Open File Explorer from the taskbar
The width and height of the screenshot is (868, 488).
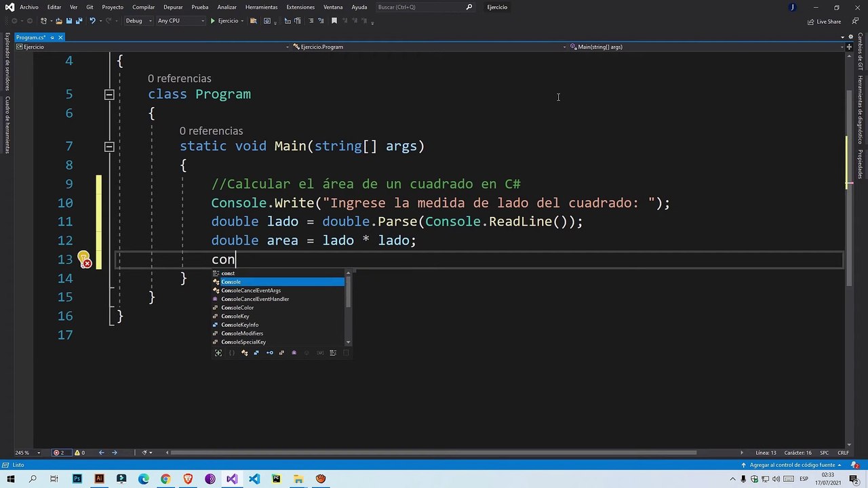(x=298, y=479)
